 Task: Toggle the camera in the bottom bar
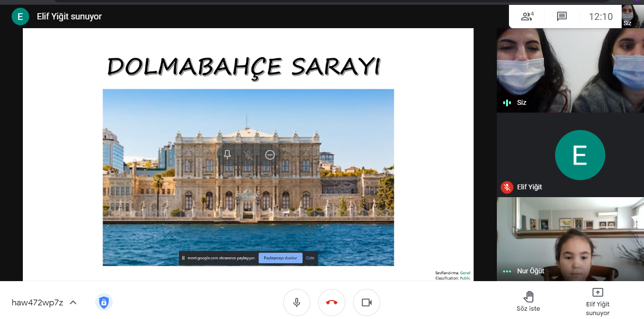367,302
